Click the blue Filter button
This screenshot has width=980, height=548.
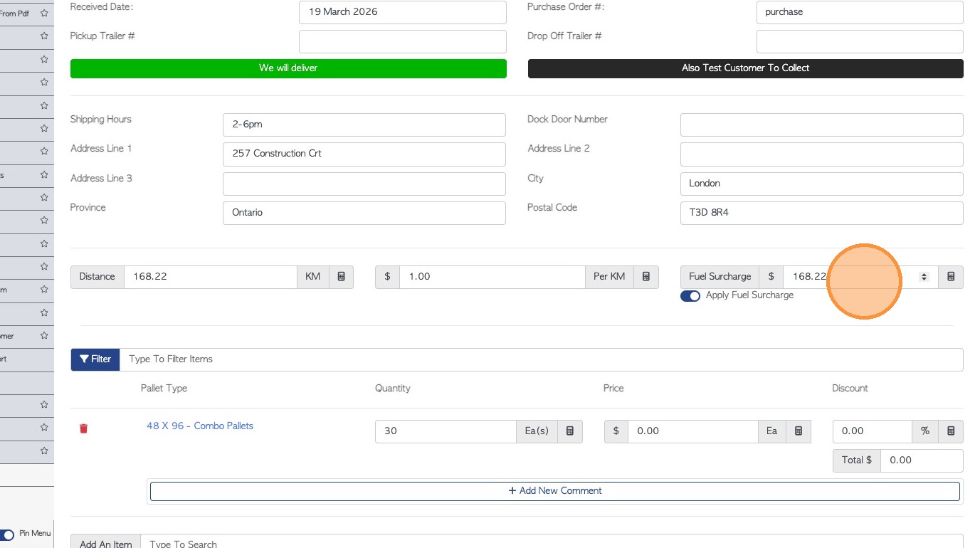(x=95, y=359)
